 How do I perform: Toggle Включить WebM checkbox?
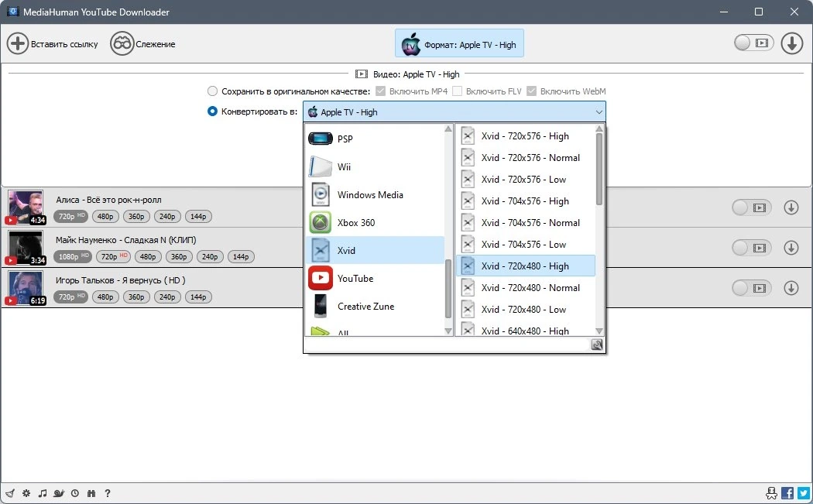coord(531,91)
